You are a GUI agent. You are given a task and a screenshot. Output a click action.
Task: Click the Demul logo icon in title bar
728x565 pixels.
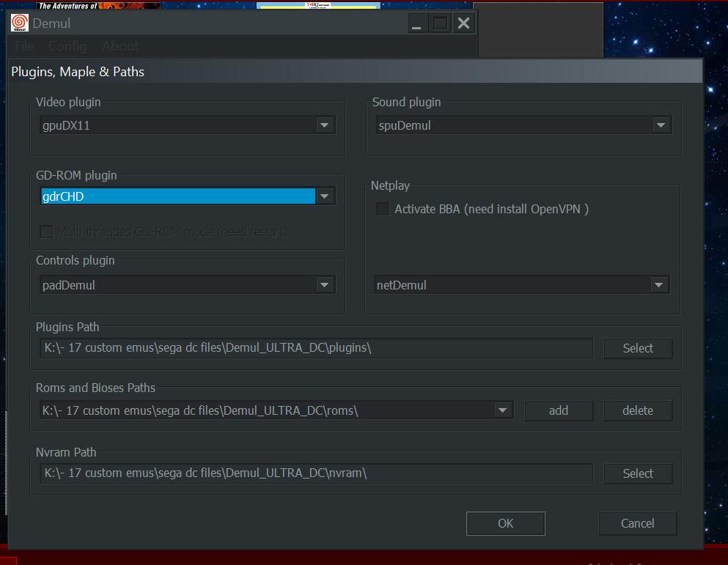(20, 23)
